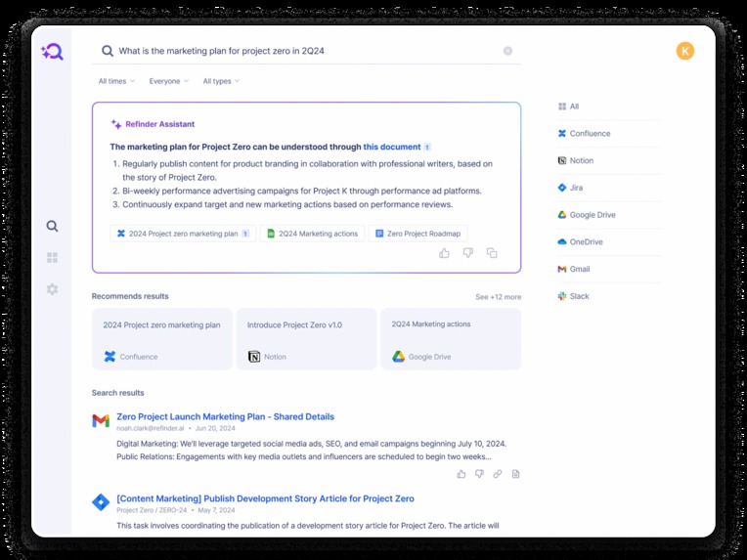This screenshot has width=747, height=560.
Task: Click the Refinder logo in the sidebar
Action: (x=53, y=52)
